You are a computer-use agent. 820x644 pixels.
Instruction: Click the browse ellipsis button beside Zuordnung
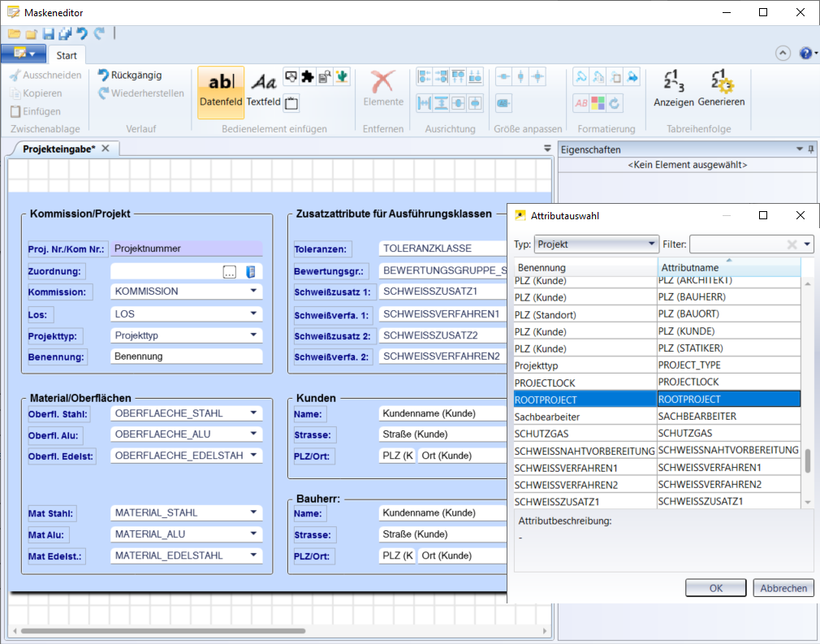coord(230,272)
